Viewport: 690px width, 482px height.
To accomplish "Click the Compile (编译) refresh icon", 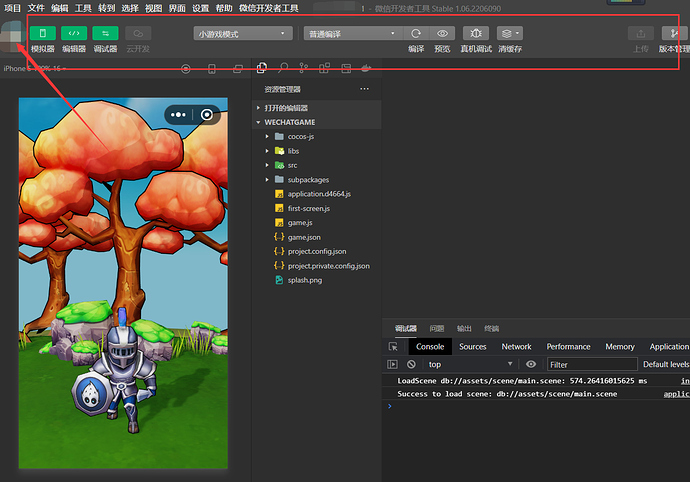I will [416, 33].
